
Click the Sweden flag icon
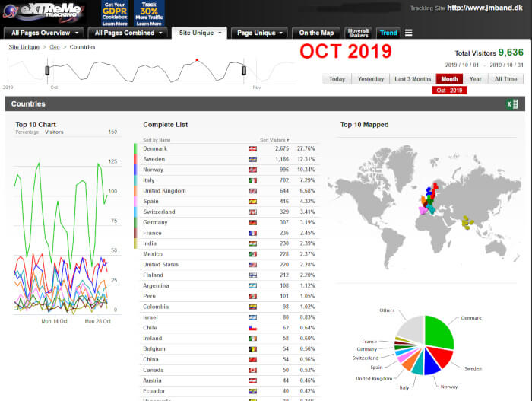tap(253, 159)
